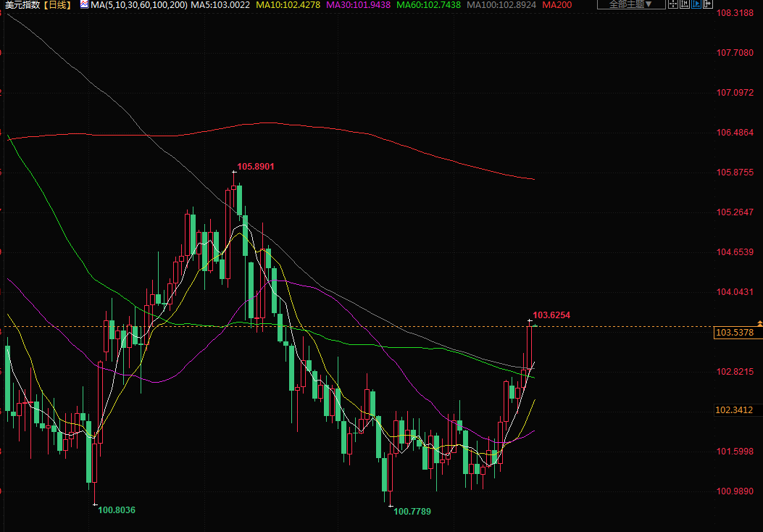Click the 100.7789 low price marker
The width and height of the screenshot is (763, 532).
412,512
